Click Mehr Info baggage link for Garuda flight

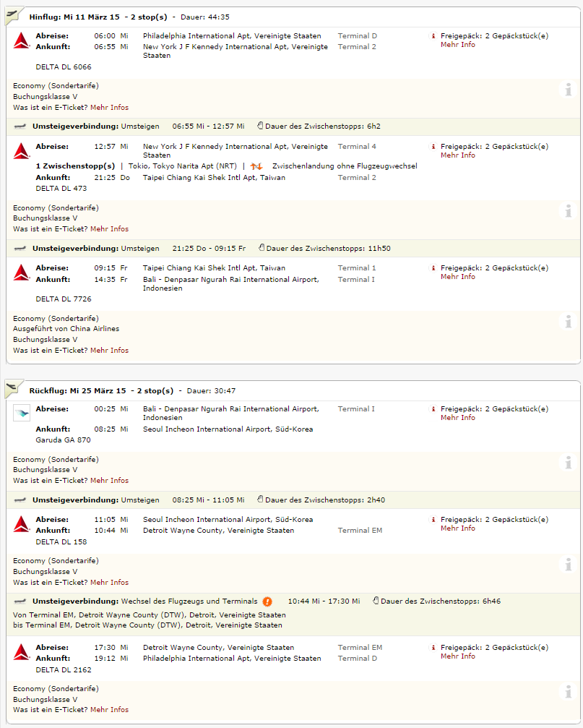[x=458, y=418]
